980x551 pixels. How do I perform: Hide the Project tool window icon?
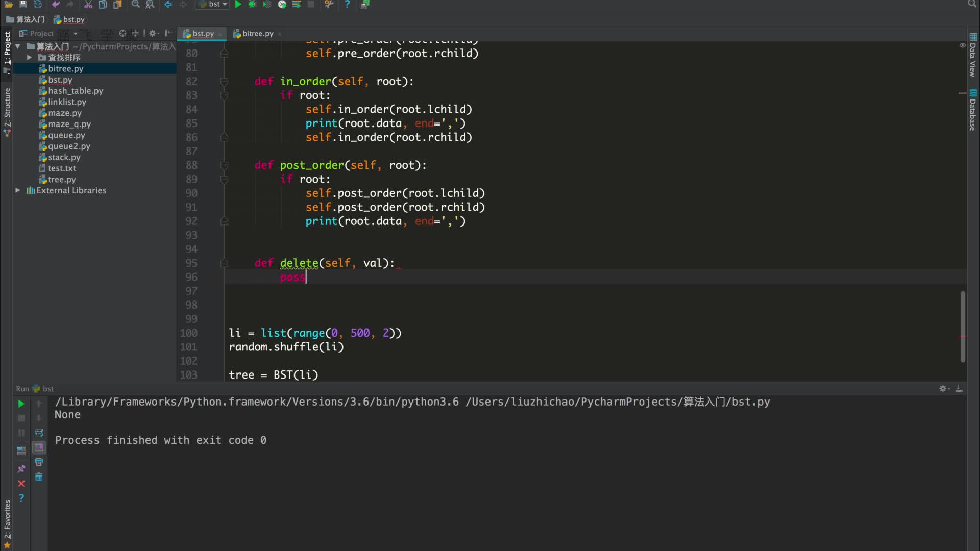click(168, 33)
